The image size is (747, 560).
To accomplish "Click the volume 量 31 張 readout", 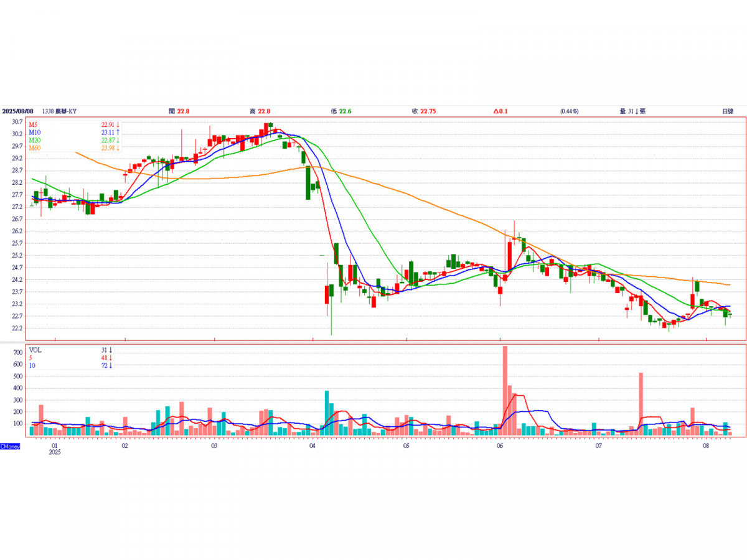I will point(632,111).
